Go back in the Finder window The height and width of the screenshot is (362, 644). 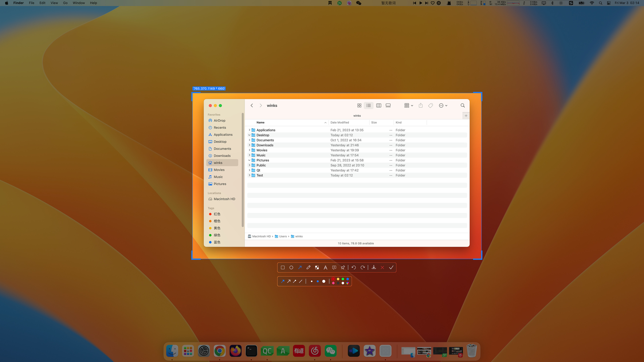click(252, 105)
